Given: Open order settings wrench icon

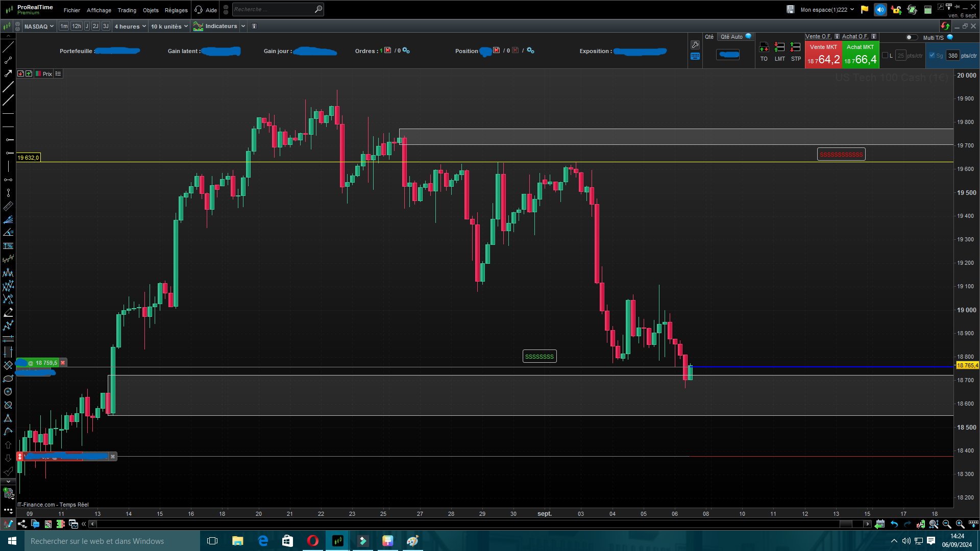Looking at the screenshot, I should click(695, 45).
